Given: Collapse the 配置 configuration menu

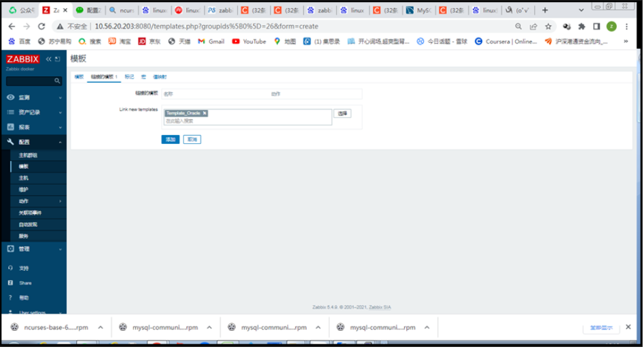Looking at the screenshot, I should [x=34, y=142].
